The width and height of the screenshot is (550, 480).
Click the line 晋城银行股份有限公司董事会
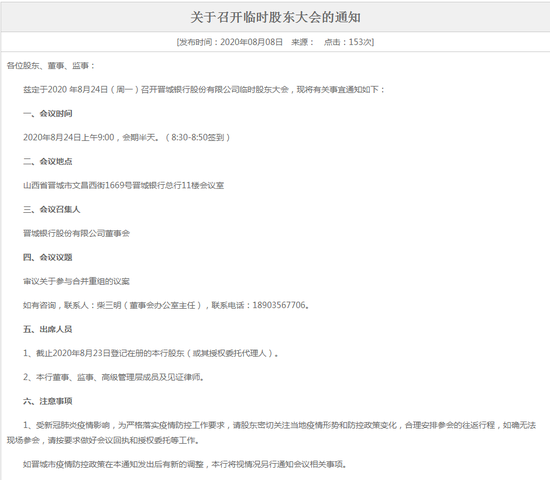[x=76, y=233]
